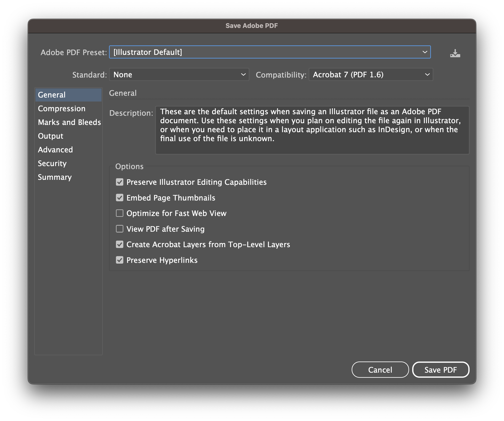Uncheck the Preserve Hyperlinks option
The height and width of the screenshot is (421, 504).
120,260
